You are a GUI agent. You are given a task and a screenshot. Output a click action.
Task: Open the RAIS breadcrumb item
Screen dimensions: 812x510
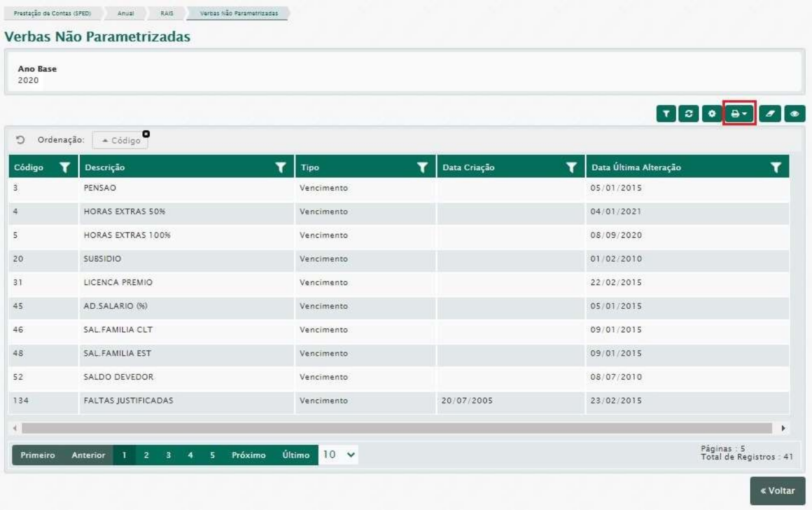(168, 13)
